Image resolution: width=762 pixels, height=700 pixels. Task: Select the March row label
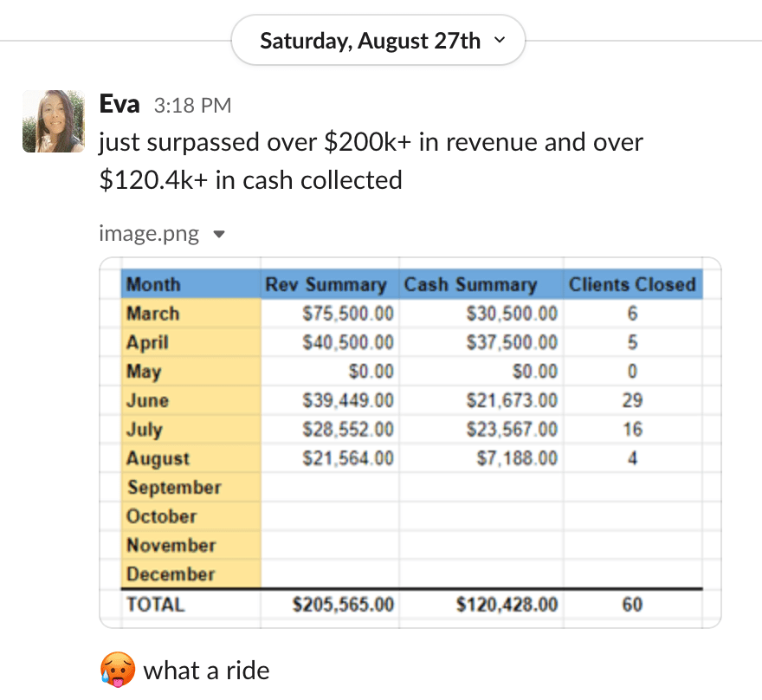coord(153,314)
